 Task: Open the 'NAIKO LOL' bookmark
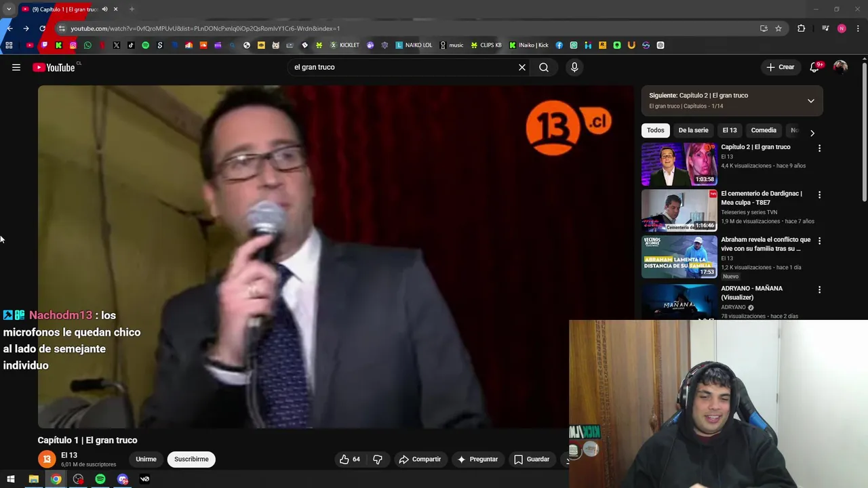pos(414,45)
